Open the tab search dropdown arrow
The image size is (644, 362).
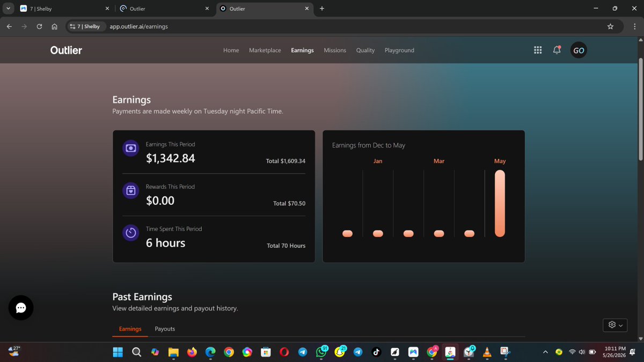[x=8, y=9]
